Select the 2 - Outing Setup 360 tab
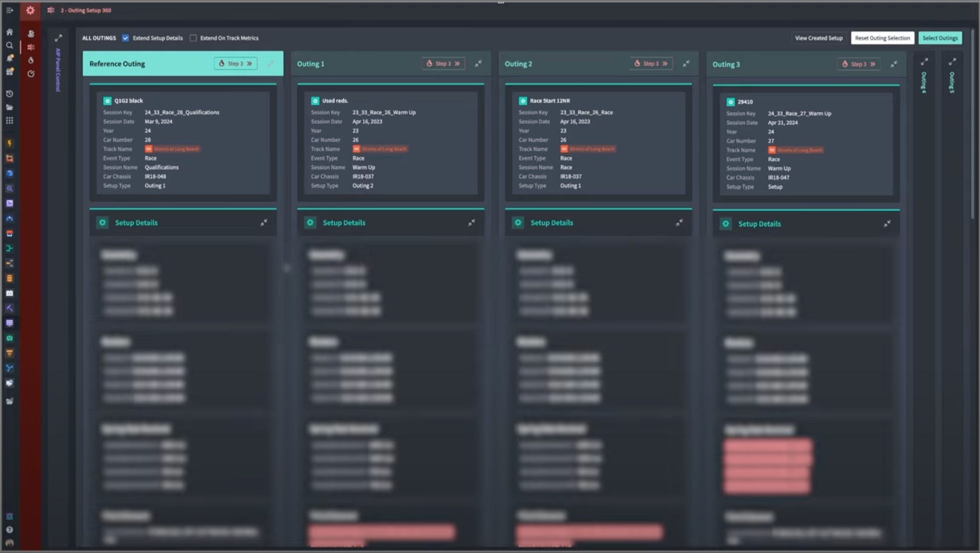 86,10
